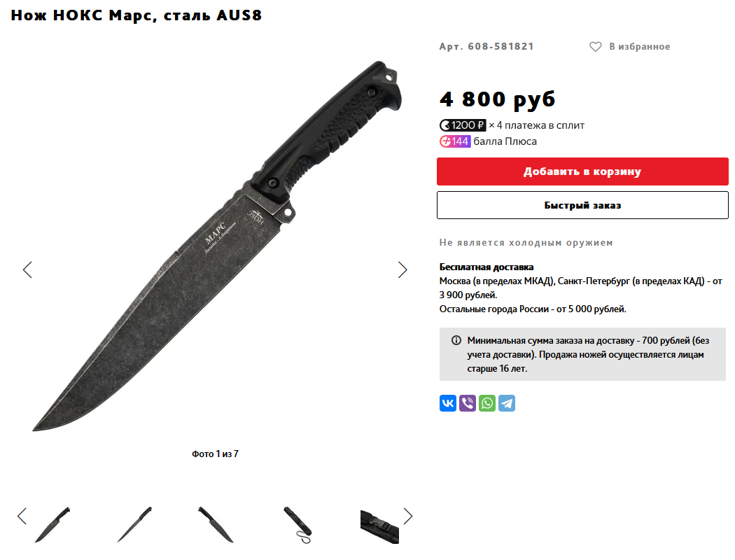This screenshot has height=560, width=735.
Task: Click the В избранное link
Action: (x=639, y=47)
